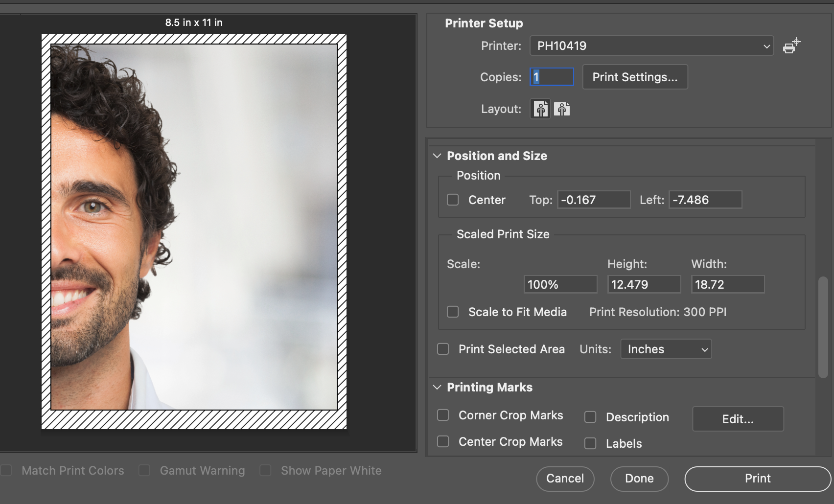Screen dimensions: 834x504
Task: Open page setup via the printer icon
Action: pyautogui.click(x=790, y=46)
